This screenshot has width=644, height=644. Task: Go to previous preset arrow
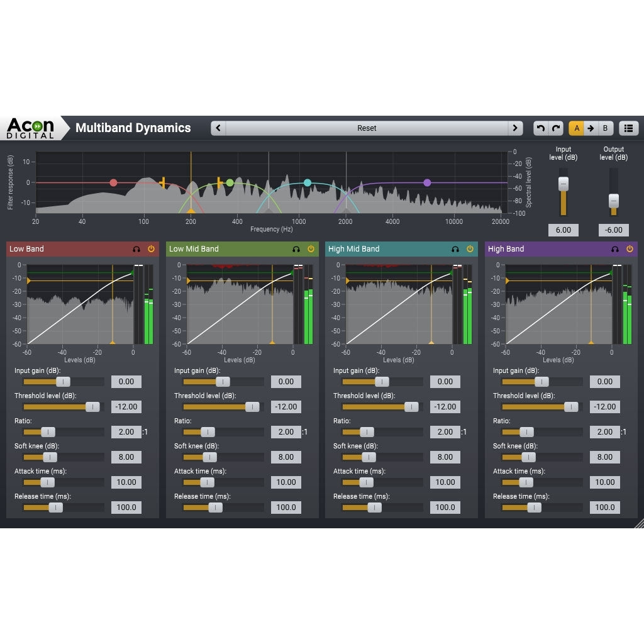coord(218,128)
